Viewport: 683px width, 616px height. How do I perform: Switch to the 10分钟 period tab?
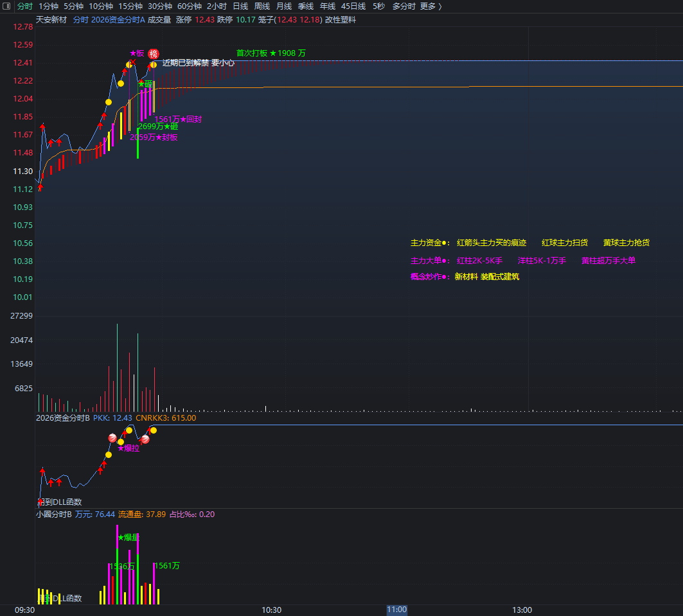101,6
